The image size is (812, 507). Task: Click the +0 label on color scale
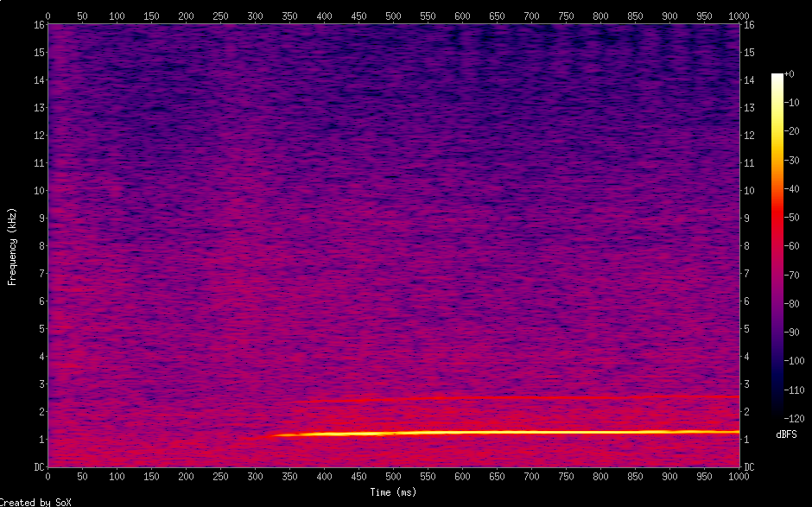coord(789,74)
